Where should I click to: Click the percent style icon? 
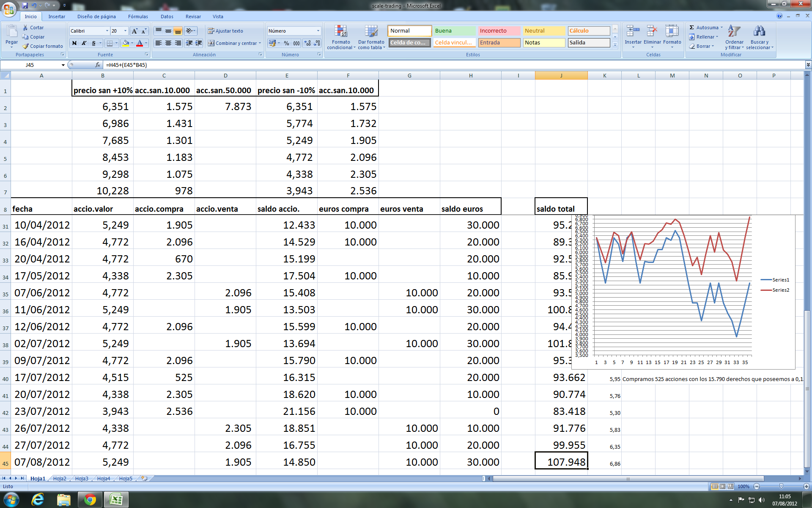click(x=286, y=43)
